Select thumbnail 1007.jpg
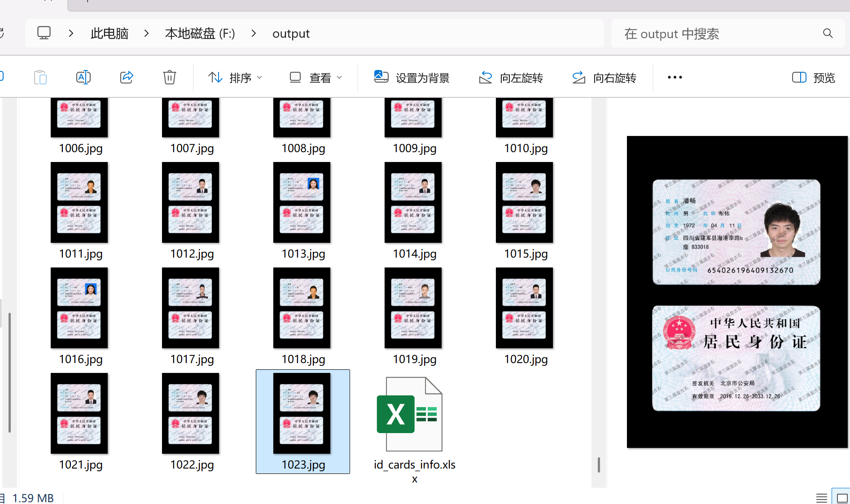This screenshot has width=850, height=504. coord(191,118)
